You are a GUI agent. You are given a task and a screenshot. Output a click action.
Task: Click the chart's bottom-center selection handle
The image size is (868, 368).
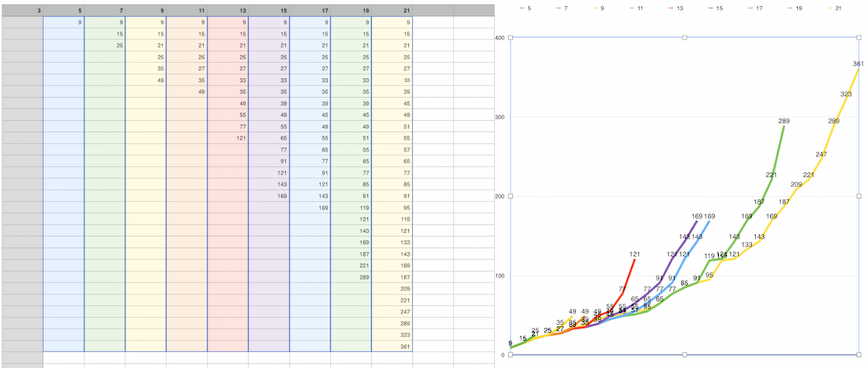(685, 355)
